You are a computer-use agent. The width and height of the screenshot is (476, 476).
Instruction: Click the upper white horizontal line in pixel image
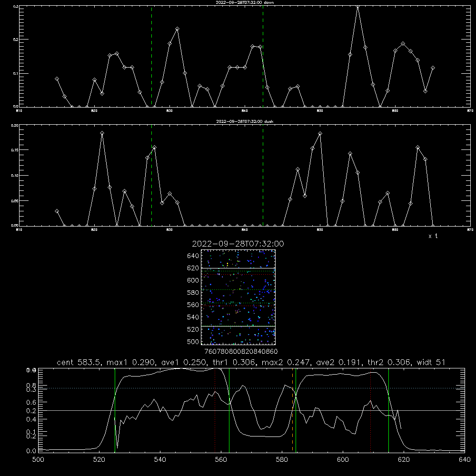tap(238, 268)
